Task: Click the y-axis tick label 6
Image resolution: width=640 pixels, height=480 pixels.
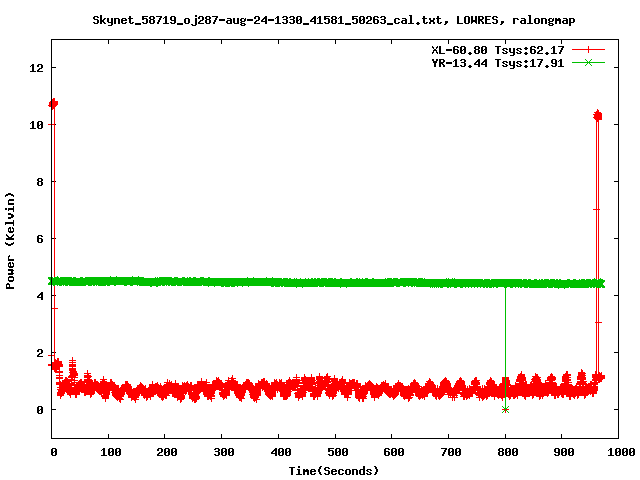Action: [40, 239]
